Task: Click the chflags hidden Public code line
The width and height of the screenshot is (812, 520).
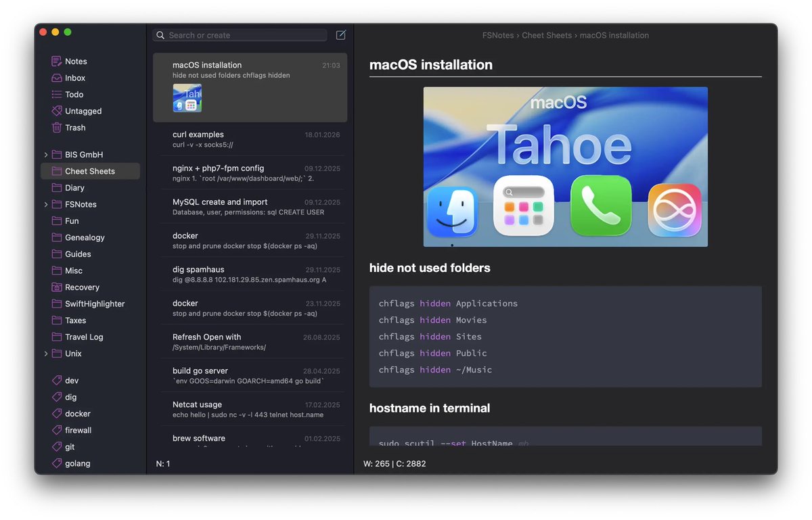Action: [433, 353]
